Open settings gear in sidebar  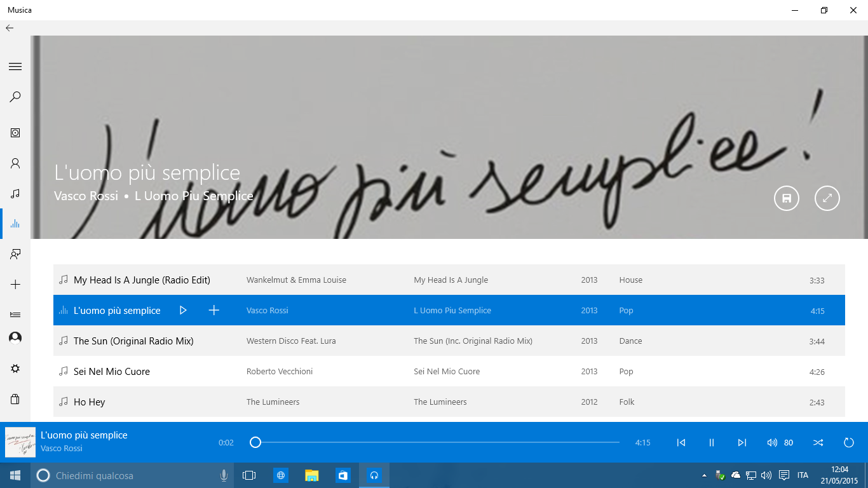click(x=15, y=369)
